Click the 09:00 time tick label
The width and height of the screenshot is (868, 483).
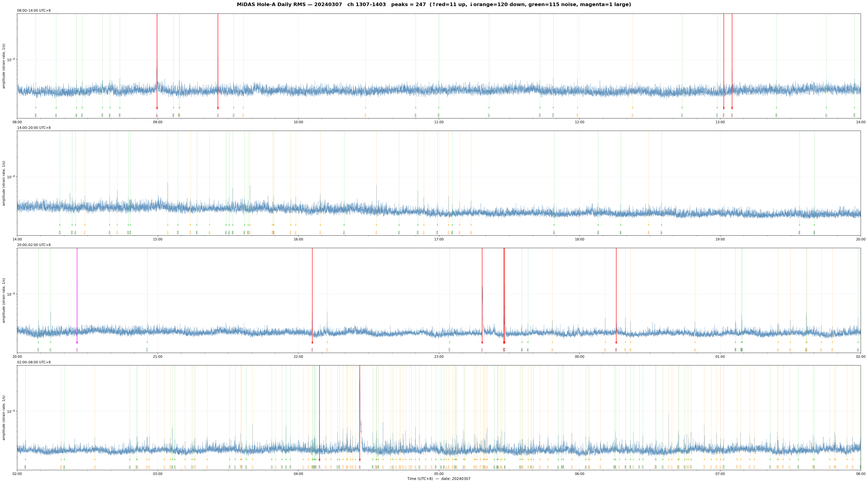[158, 122]
